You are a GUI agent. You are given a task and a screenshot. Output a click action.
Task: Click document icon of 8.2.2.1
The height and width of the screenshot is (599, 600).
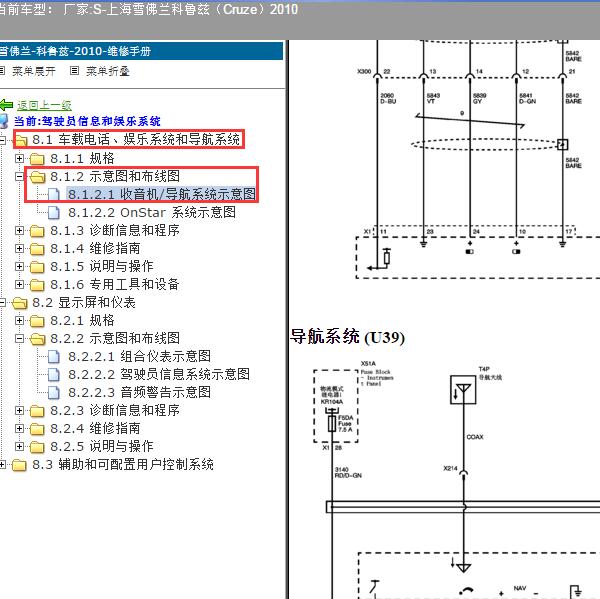pyautogui.click(x=54, y=357)
